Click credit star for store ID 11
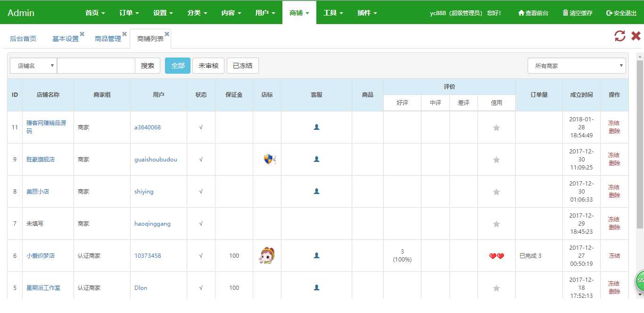 [496, 127]
